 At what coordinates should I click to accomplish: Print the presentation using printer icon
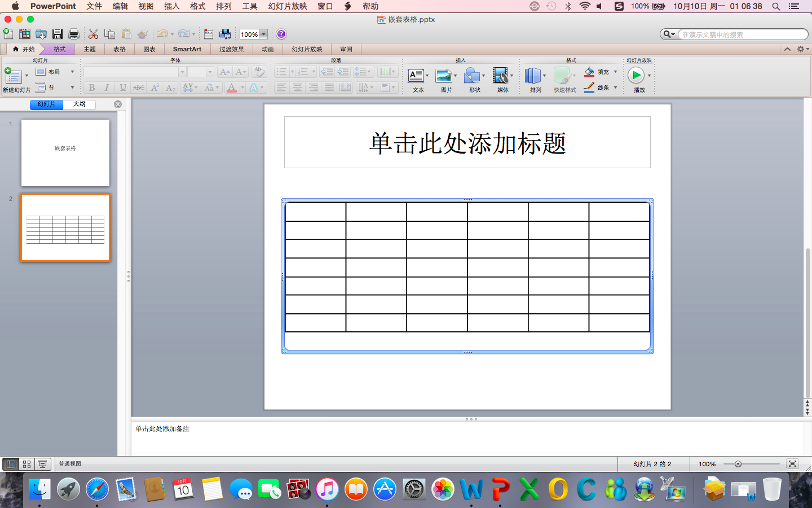click(x=74, y=34)
